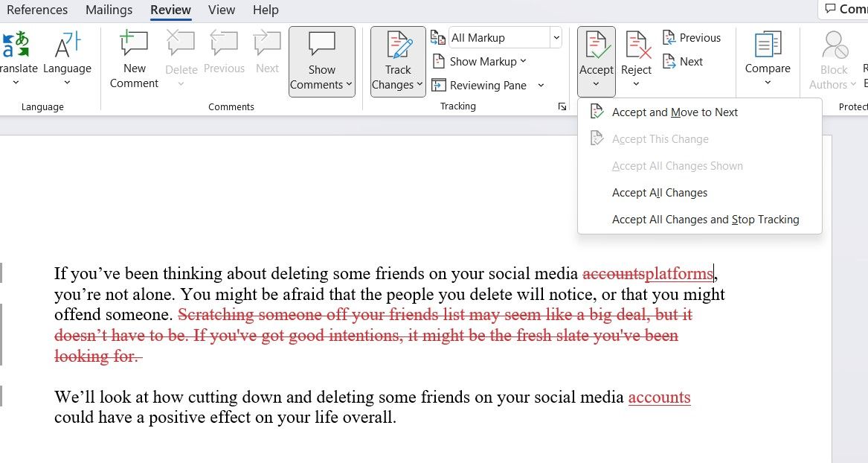Screen dimensions: 868x463
Task: Click the Block Authors button
Action: [834, 60]
